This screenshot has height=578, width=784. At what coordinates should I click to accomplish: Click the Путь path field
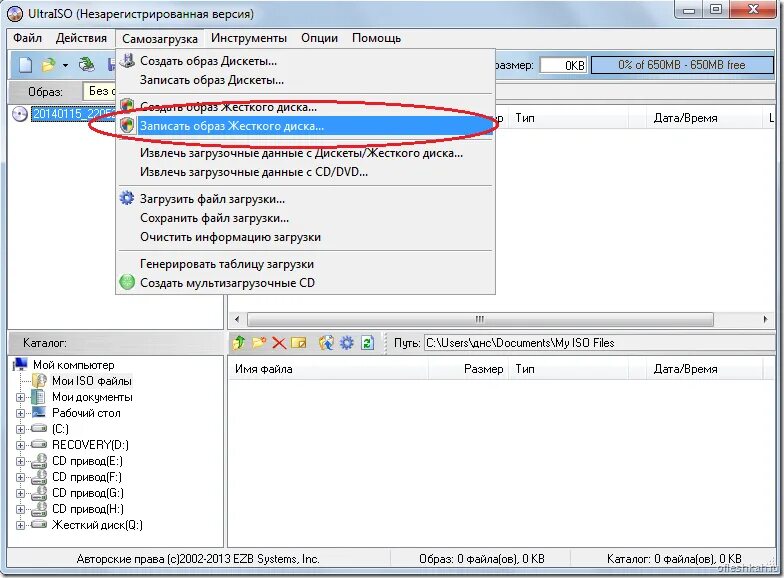coord(598,343)
